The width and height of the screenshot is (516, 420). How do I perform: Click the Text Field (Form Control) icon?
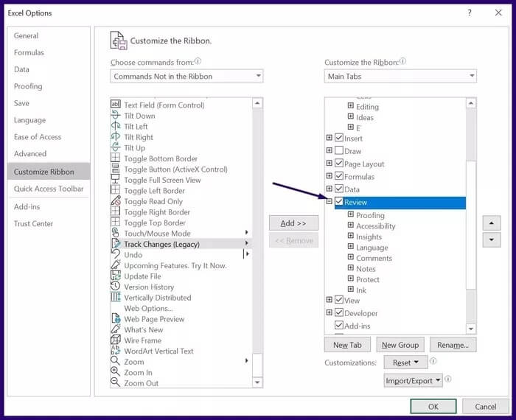tap(116, 104)
